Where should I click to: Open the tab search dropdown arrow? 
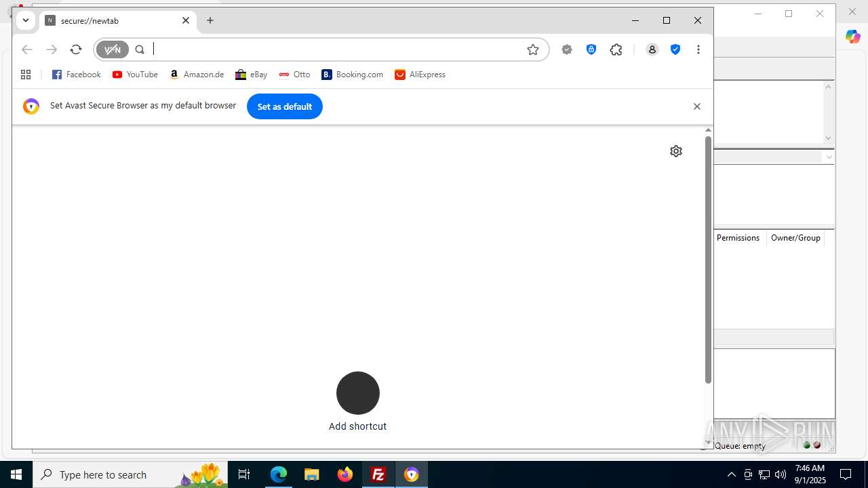click(x=26, y=20)
